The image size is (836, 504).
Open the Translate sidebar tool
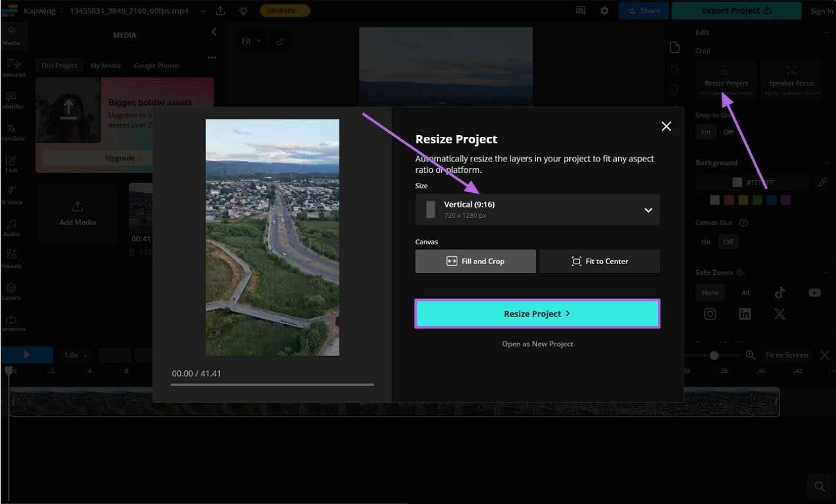click(12, 132)
